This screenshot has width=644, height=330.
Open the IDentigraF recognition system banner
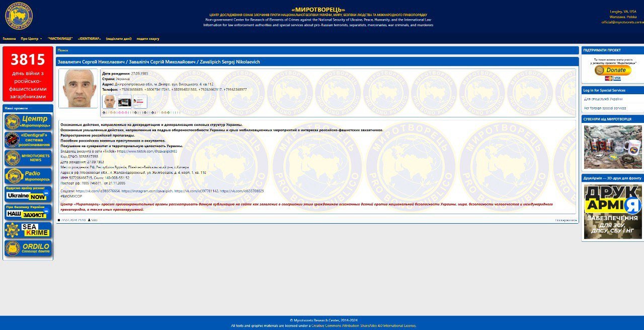point(28,140)
